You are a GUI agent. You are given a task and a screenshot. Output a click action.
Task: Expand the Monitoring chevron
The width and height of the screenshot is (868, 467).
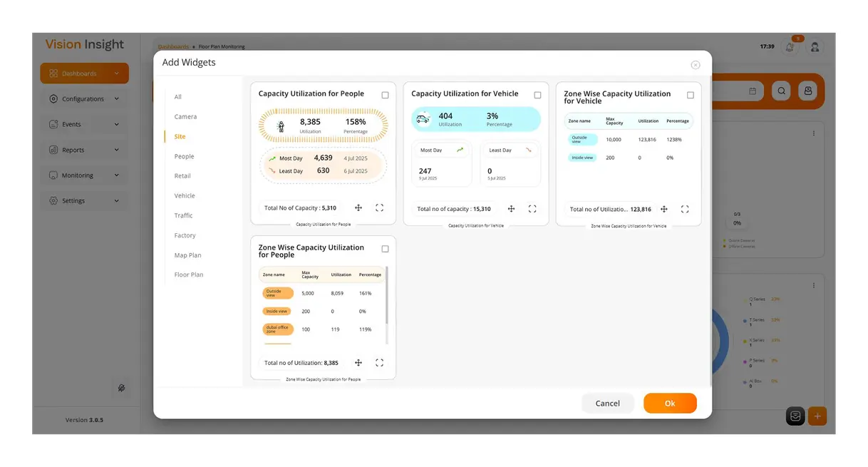click(x=117, y=175)
